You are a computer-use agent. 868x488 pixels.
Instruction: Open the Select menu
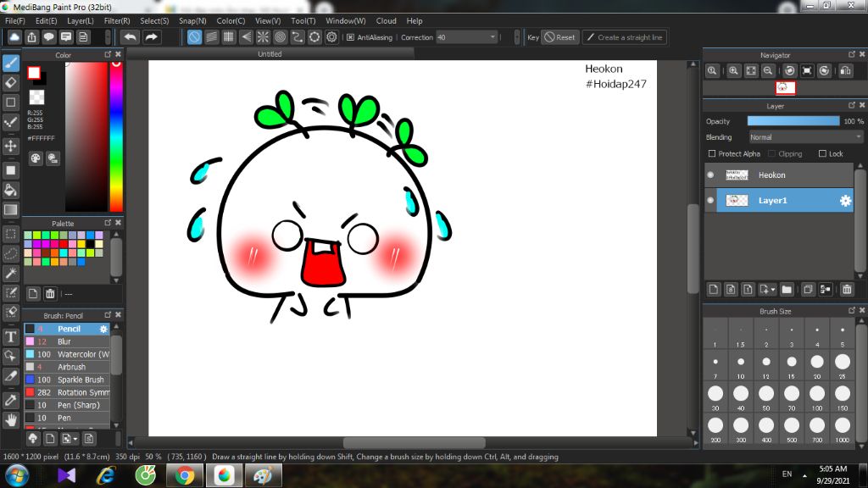[x=154, y=21]
